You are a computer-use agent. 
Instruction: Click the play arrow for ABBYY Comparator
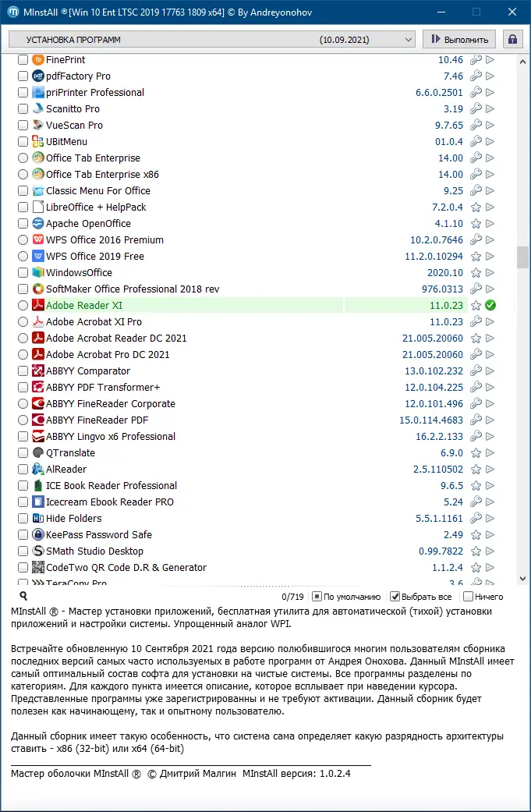tap(490, 371)
